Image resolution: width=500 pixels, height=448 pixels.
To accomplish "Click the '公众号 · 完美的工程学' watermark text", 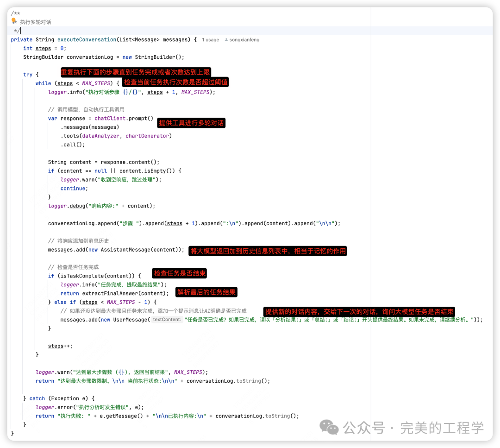I will pos(413,428).
